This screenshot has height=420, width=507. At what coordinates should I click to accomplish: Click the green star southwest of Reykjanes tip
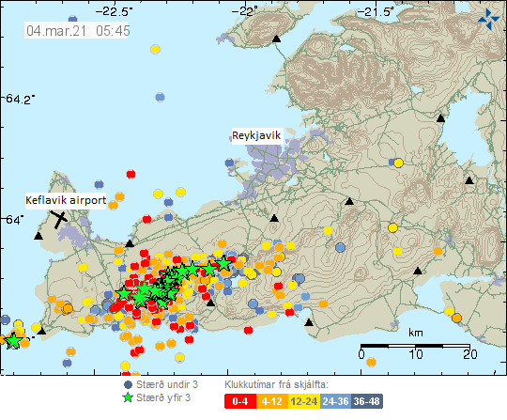tap(13, 341)
